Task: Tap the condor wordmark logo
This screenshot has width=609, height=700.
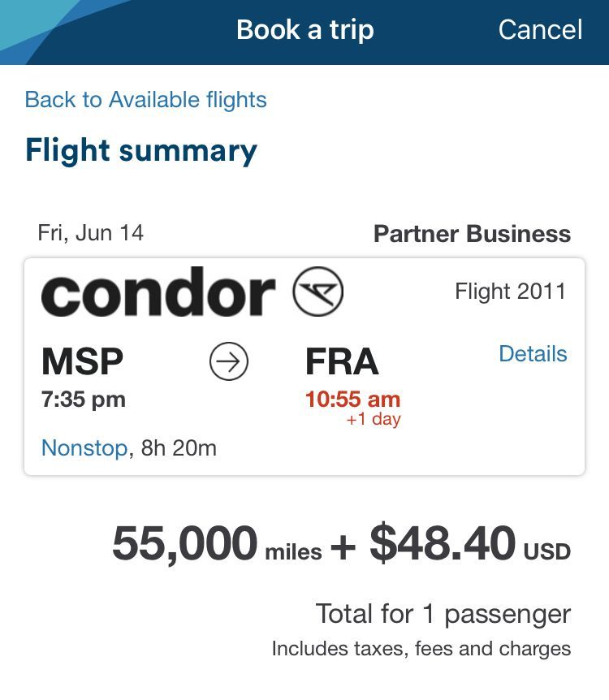Action: tap(158, 292)
